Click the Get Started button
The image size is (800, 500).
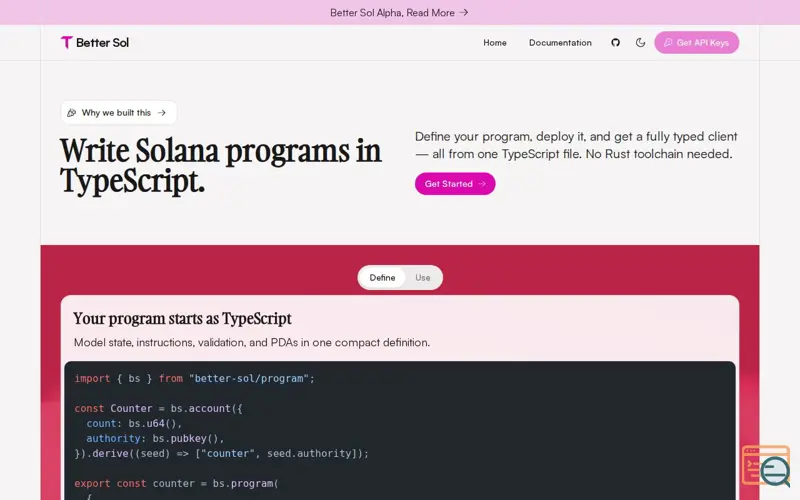[x=455, y=184]
